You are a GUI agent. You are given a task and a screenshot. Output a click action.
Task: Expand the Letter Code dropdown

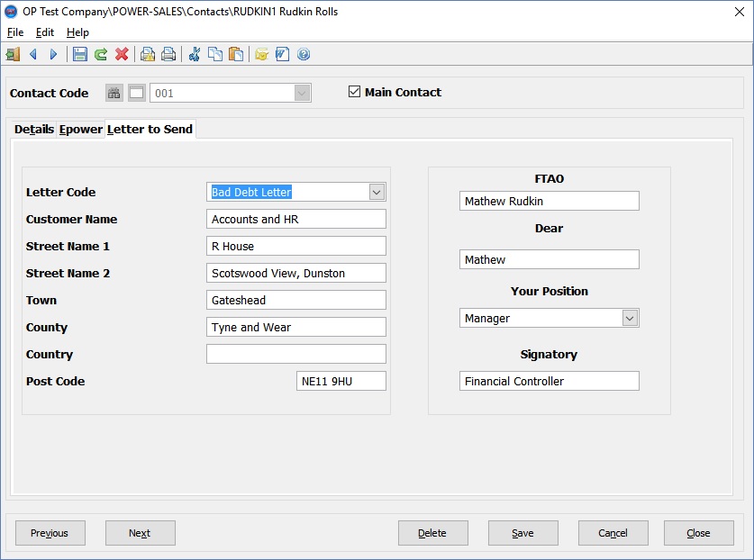point(377,192)
